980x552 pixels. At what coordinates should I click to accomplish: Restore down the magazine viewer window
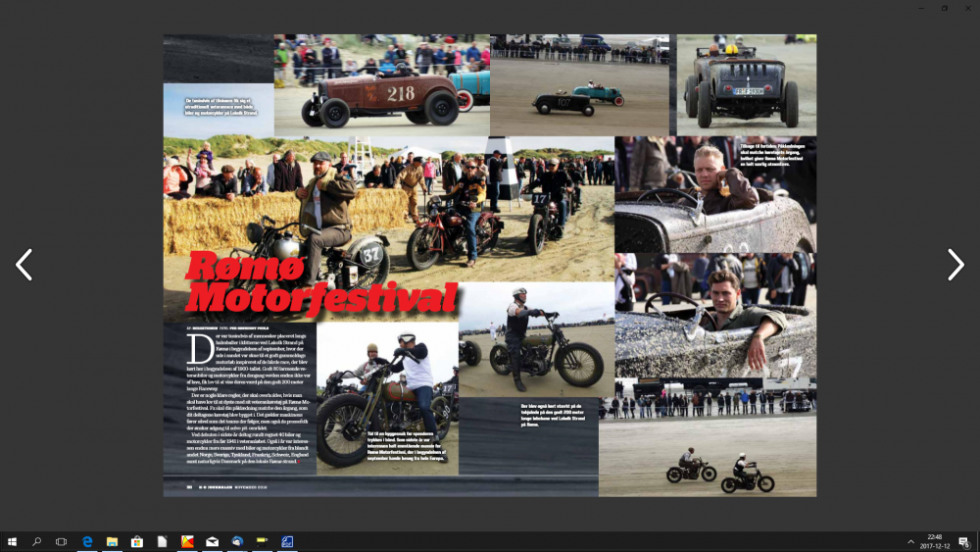[x=945, y=8]
